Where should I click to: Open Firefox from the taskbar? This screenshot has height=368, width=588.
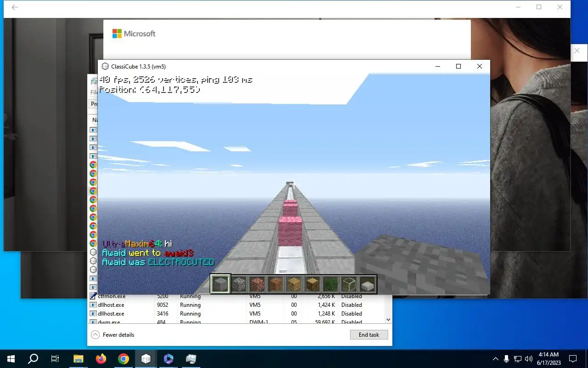101,359
